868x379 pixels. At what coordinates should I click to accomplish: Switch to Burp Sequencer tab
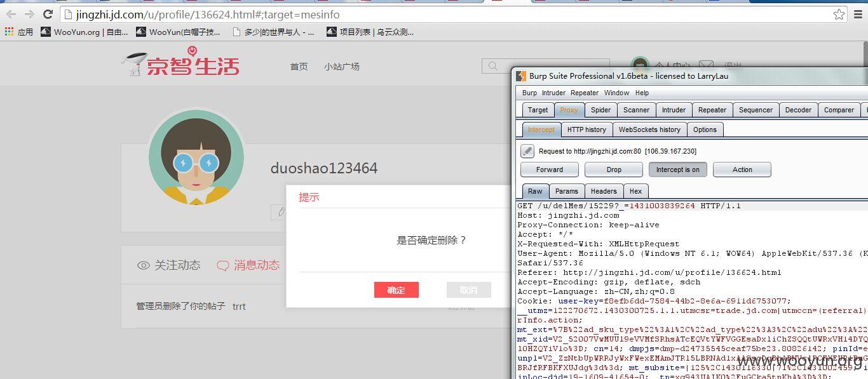coord(756,110)
